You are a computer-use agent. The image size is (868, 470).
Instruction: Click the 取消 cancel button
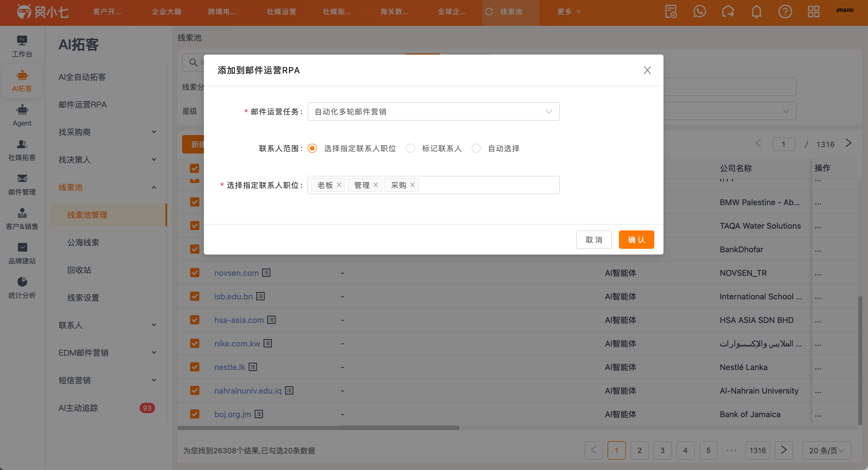pos(594,240)
